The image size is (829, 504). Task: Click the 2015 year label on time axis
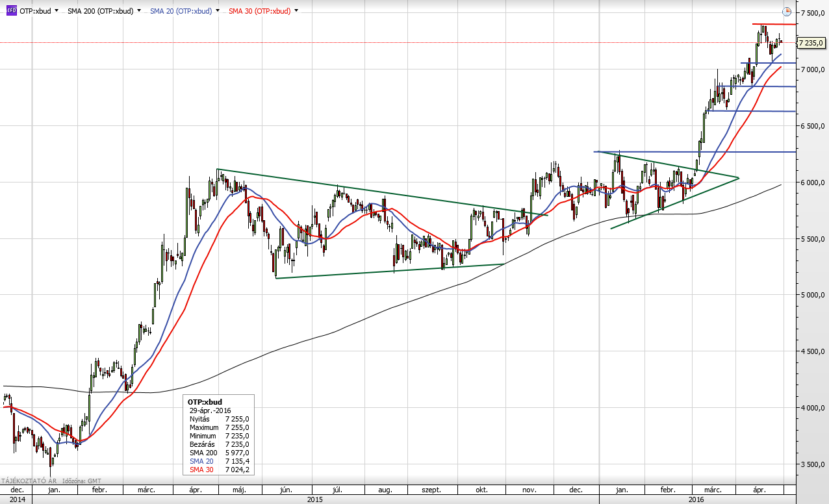[x=314, y=499]
